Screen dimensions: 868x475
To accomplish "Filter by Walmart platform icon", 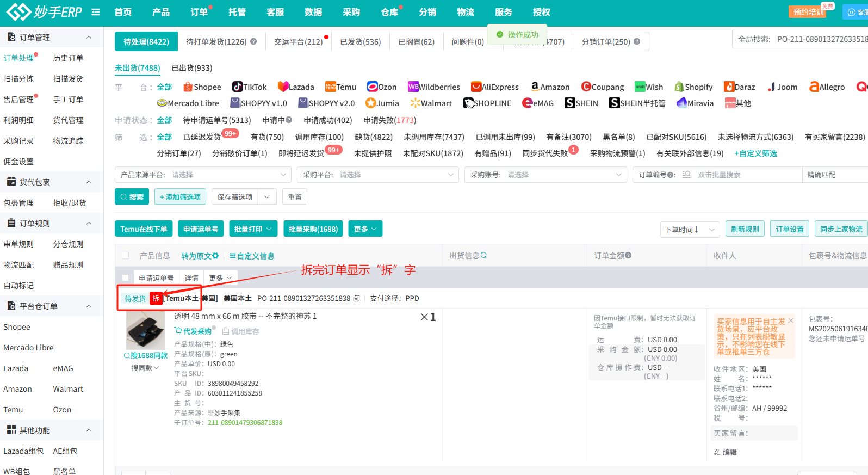I will [x=416, y=103].
